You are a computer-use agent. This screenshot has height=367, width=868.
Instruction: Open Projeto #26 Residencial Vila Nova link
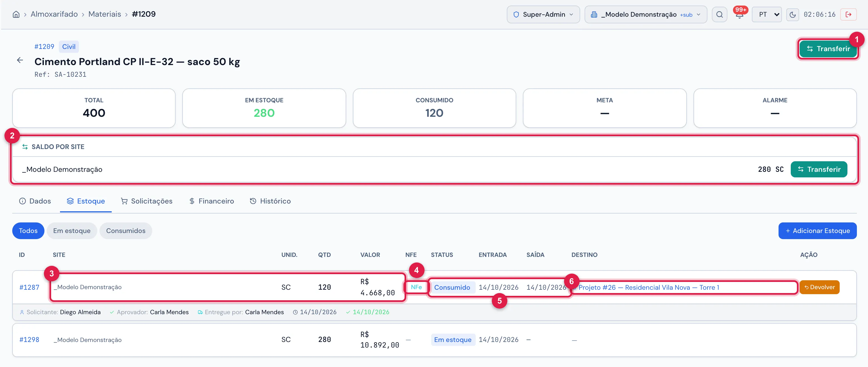pyautogui.click(x=649, y=287)
